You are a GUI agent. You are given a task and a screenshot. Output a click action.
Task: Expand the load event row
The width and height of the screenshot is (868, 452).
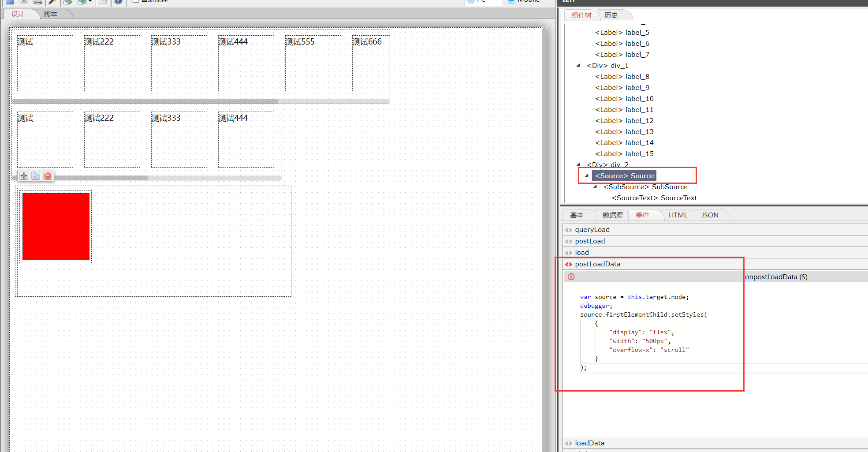click(x=581, y=253)
